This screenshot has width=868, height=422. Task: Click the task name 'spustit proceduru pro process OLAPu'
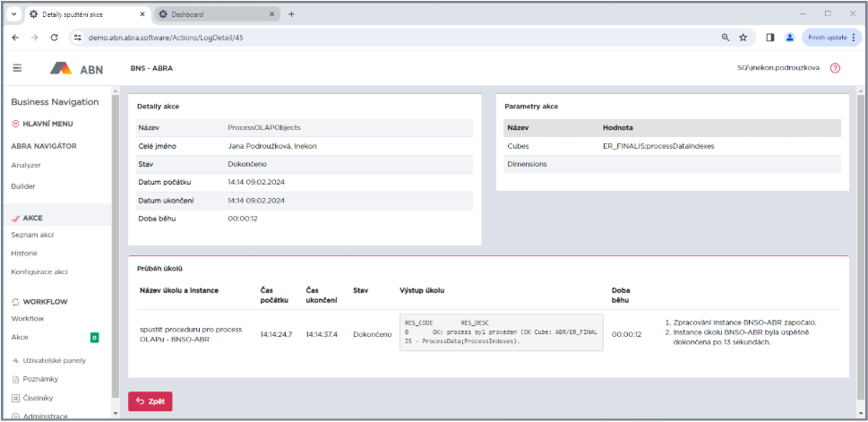click(191, 334)
